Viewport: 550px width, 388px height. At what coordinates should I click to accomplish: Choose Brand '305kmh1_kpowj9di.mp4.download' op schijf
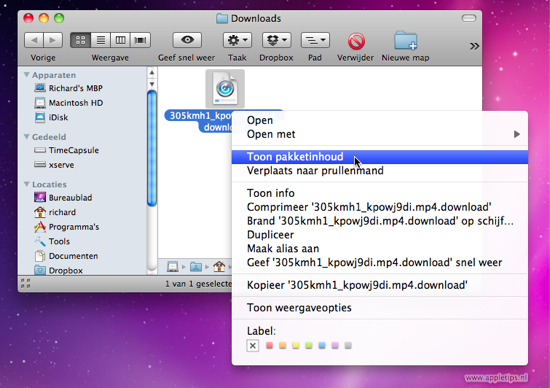click(x=380, y=221)
